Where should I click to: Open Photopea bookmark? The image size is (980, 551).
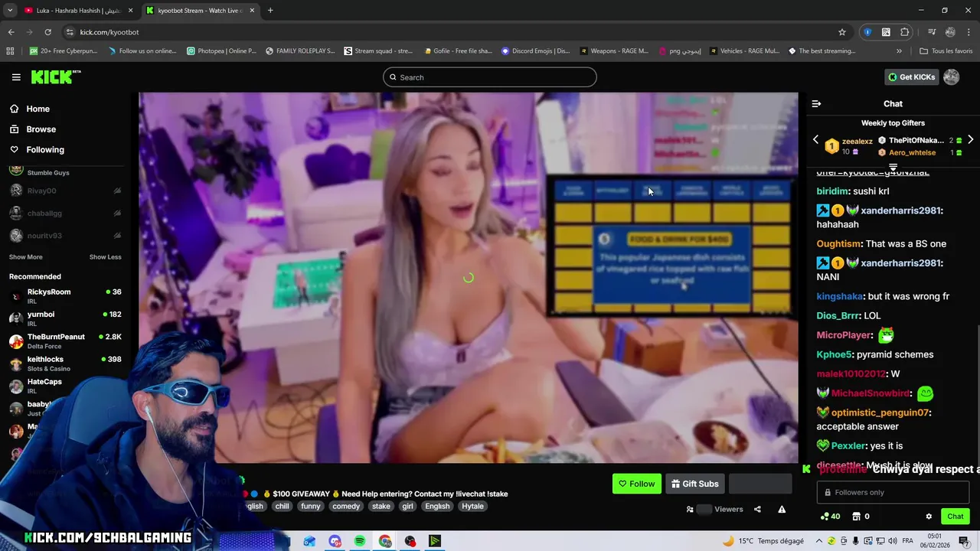pyautogui.click(x=222, y=51)
